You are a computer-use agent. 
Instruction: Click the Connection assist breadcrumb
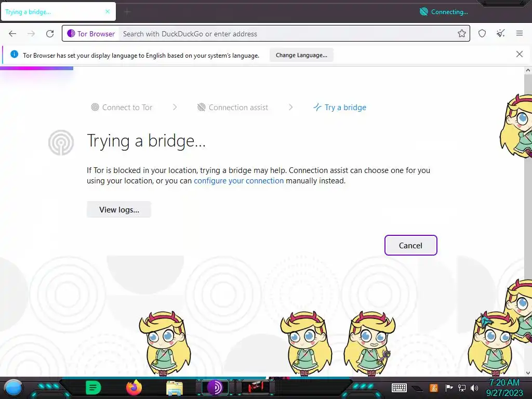233,108
